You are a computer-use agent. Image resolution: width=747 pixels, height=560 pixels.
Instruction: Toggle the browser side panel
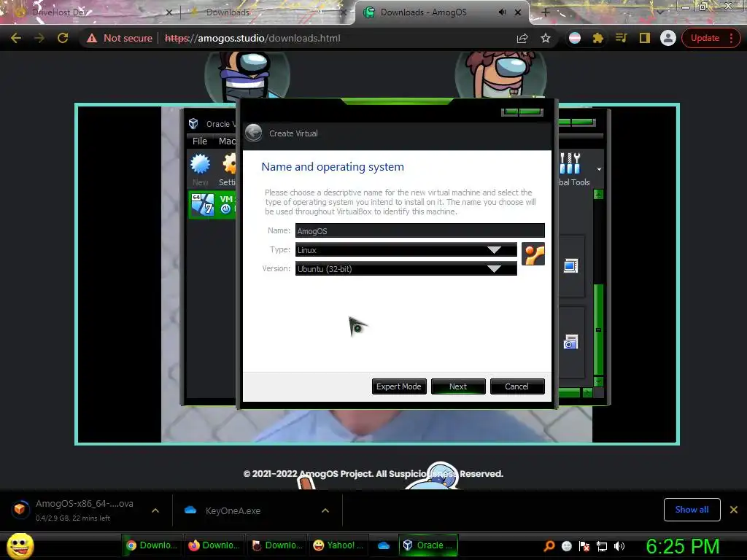645,38
